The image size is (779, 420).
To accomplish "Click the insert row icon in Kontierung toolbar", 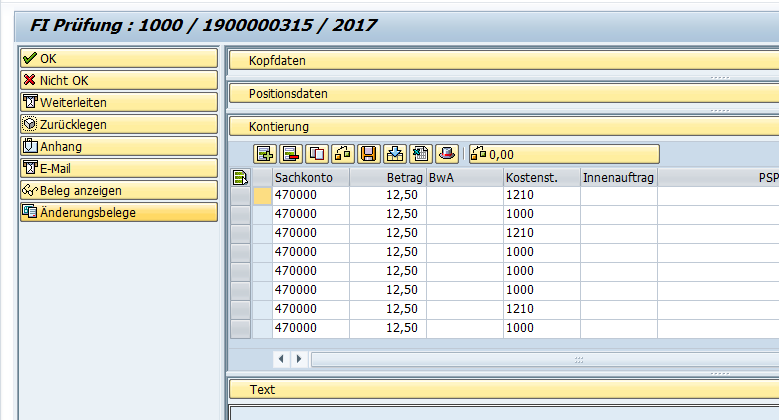I will (264, 154).
